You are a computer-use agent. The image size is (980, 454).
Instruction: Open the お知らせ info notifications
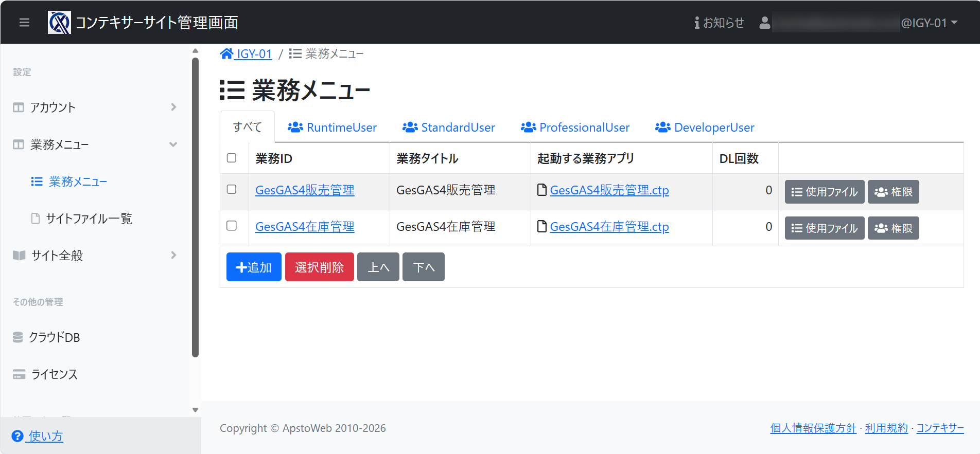719,23
